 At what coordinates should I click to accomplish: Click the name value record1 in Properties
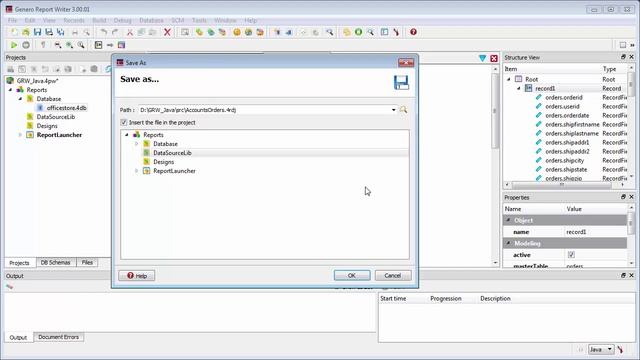(576, 232)
